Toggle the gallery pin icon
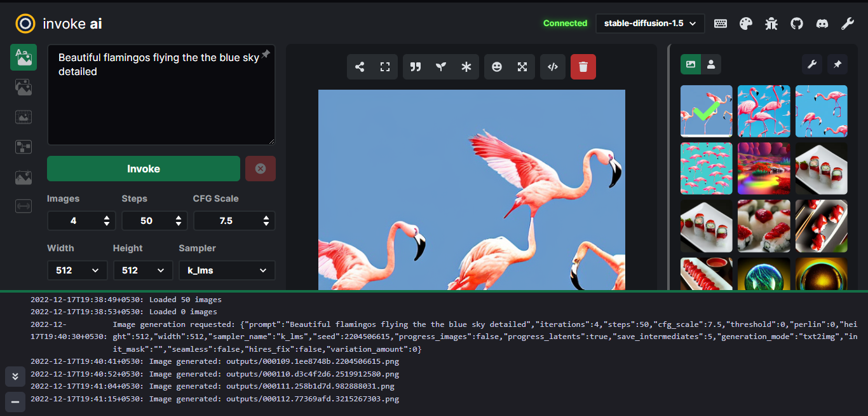 click(837, 64)
